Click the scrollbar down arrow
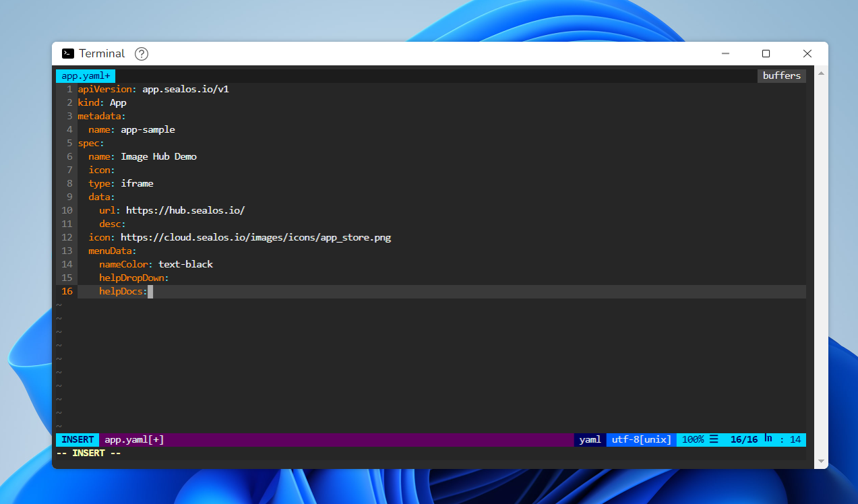The image size is (858, 504). [820, 462]
